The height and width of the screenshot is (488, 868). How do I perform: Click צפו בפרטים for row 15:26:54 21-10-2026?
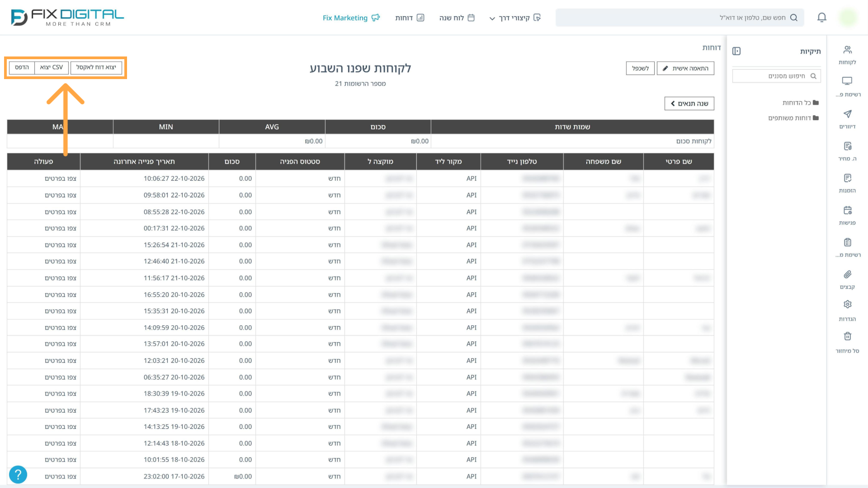61,245
